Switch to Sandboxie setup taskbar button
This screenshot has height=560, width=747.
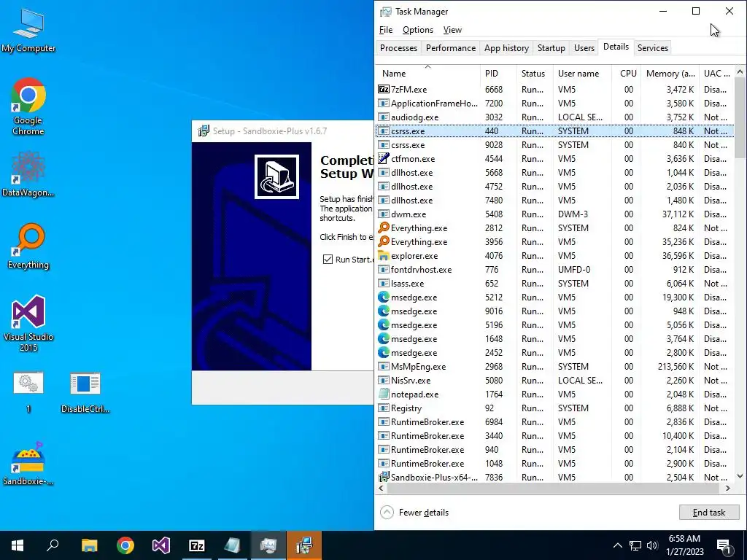click(304, 545)
